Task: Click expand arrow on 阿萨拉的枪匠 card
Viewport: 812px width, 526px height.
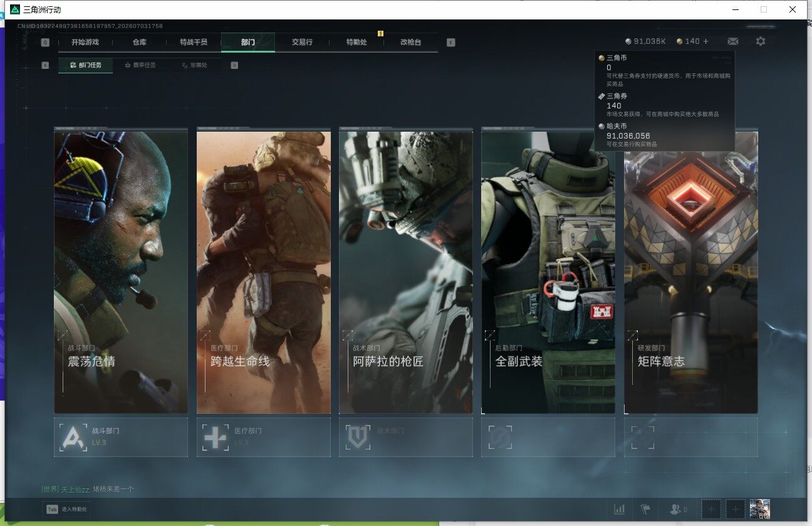Action: (x=347, y=335)
